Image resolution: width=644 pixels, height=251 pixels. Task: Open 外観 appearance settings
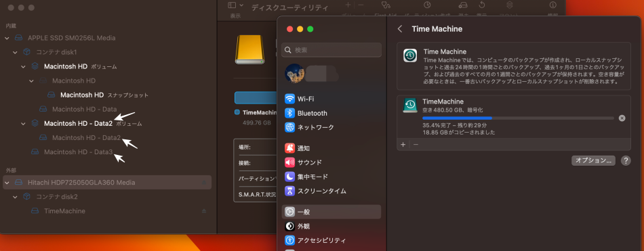(331, 226)
